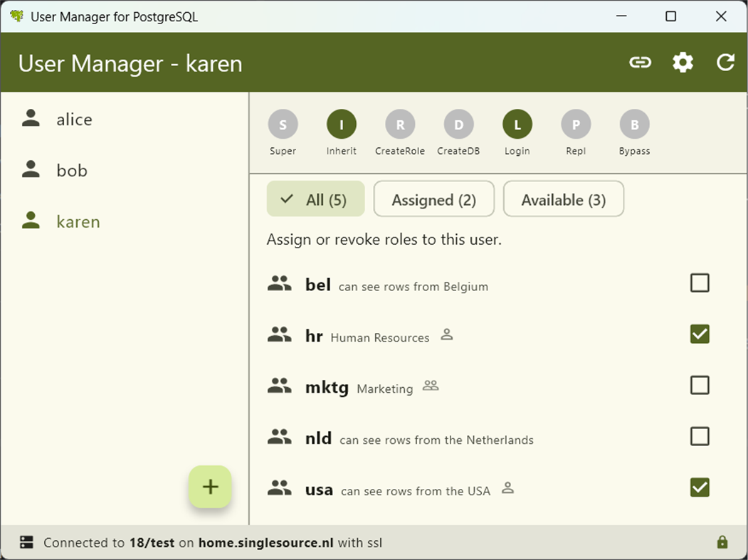Switch to the Available (3) filter
The image size is (748, 560).
[x=564, y=199]
